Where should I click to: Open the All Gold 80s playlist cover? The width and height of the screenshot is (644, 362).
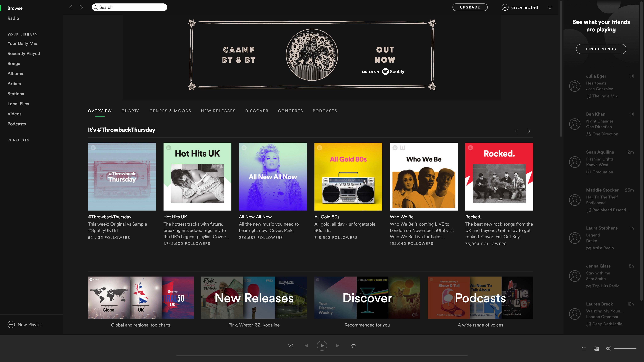348,177
